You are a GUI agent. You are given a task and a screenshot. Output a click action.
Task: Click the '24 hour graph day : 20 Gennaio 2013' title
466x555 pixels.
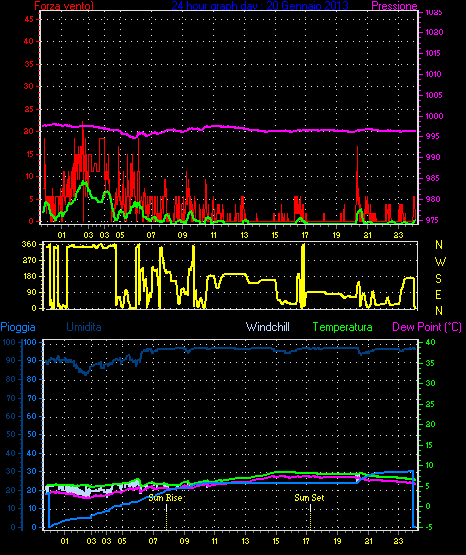260,5
